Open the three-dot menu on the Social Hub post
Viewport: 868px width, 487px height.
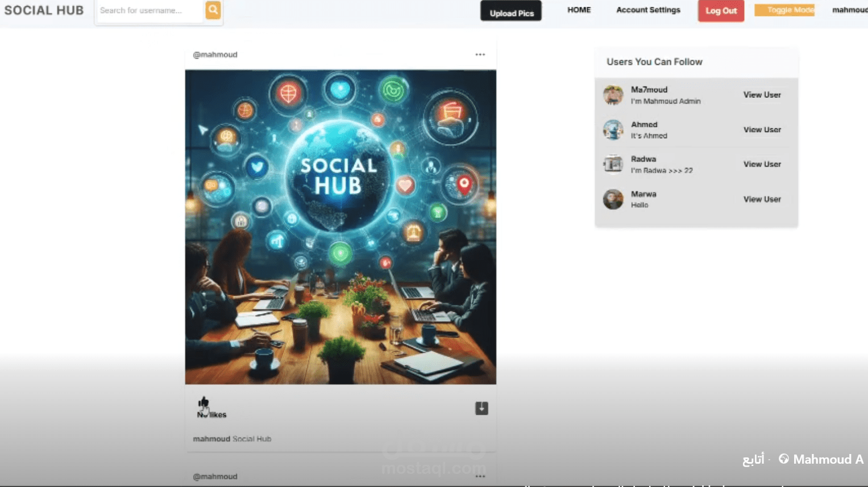click(480, 55)
